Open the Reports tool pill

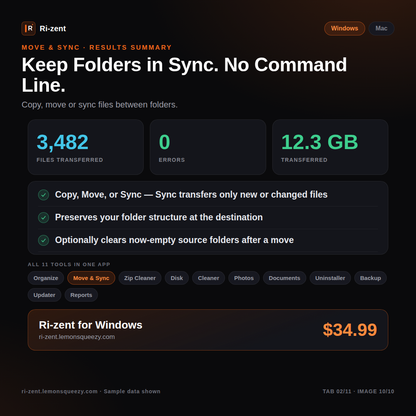(81, 295)
